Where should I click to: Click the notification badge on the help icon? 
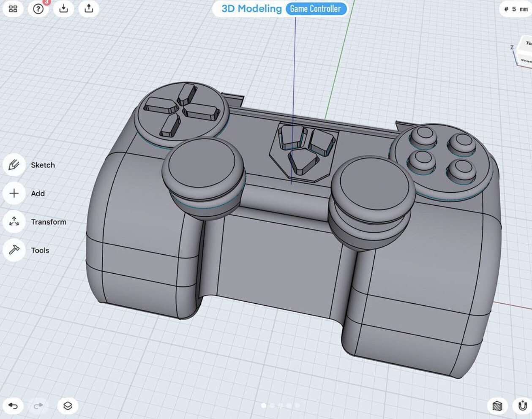tap(46, 3)
